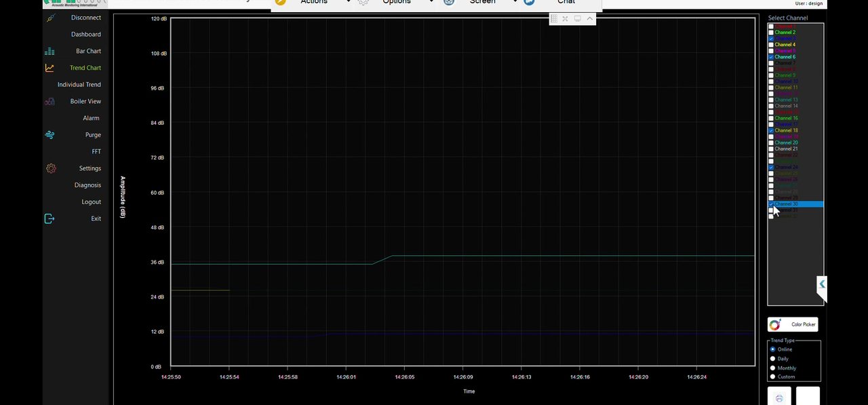The image size is (868, 405).
Task: Click the Chat label in top bar
Action: coord(566,2)
